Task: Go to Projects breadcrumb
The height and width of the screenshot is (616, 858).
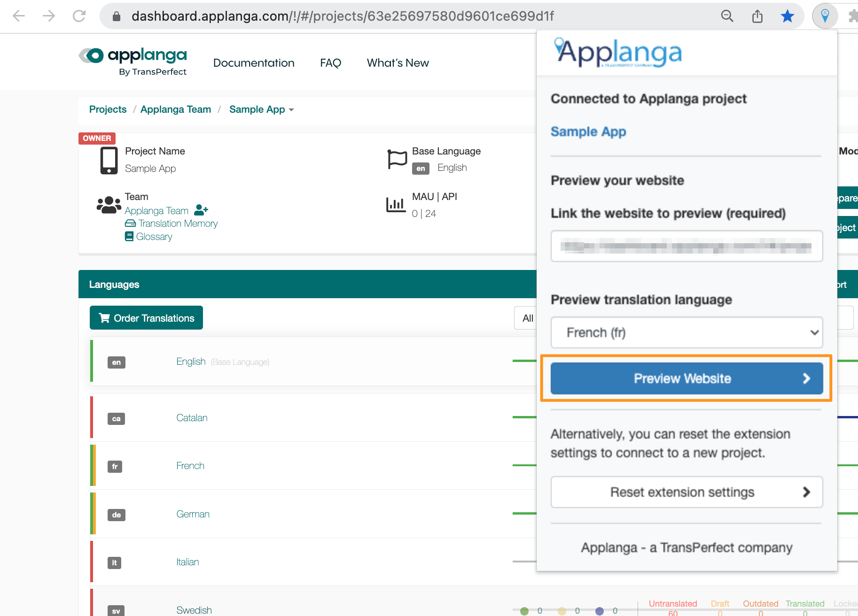Action: [x=108, y=109]
